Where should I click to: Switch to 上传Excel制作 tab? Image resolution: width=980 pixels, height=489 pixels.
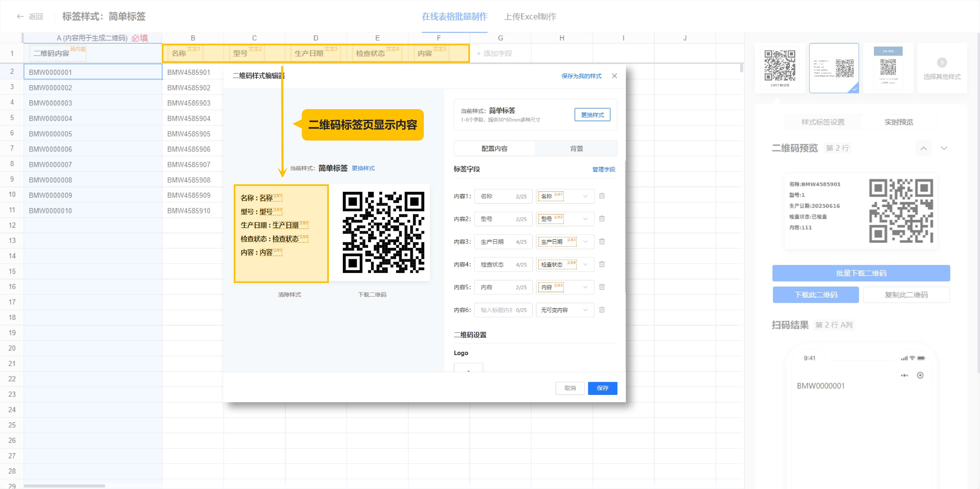530,17
